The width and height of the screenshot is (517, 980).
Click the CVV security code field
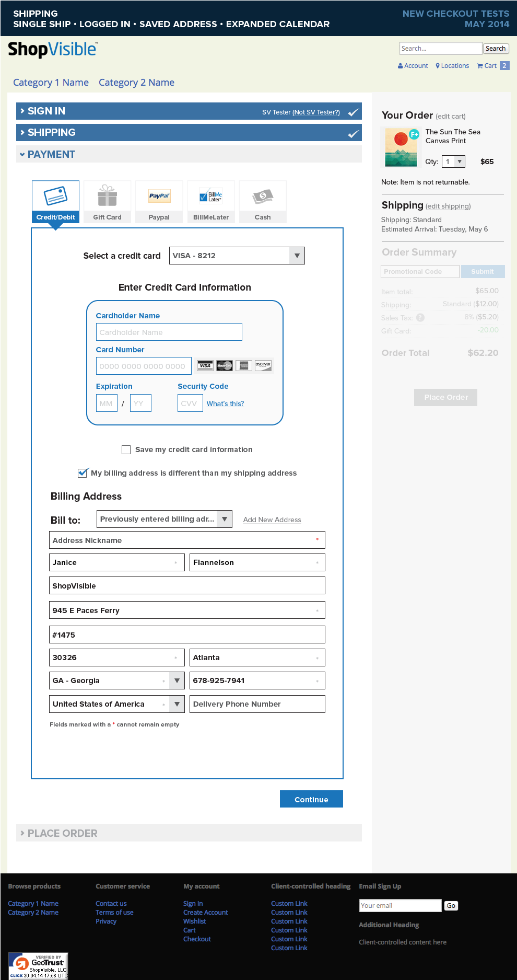point(190,403)
